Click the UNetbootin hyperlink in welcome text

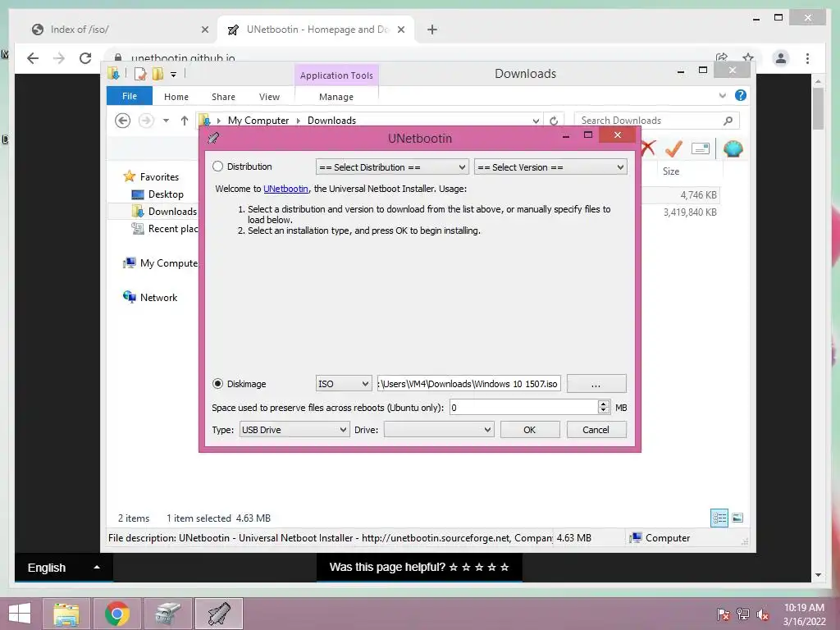pyautogui.click(x=285, y=189)
